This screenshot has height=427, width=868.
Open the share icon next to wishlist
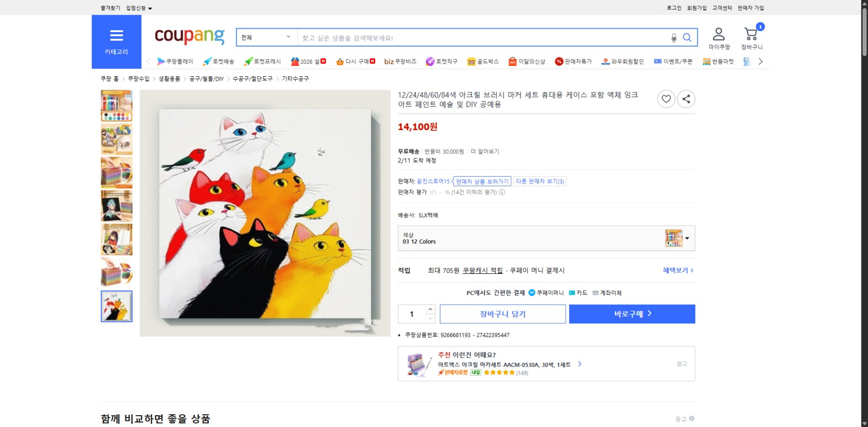click(x=686, y=99)
